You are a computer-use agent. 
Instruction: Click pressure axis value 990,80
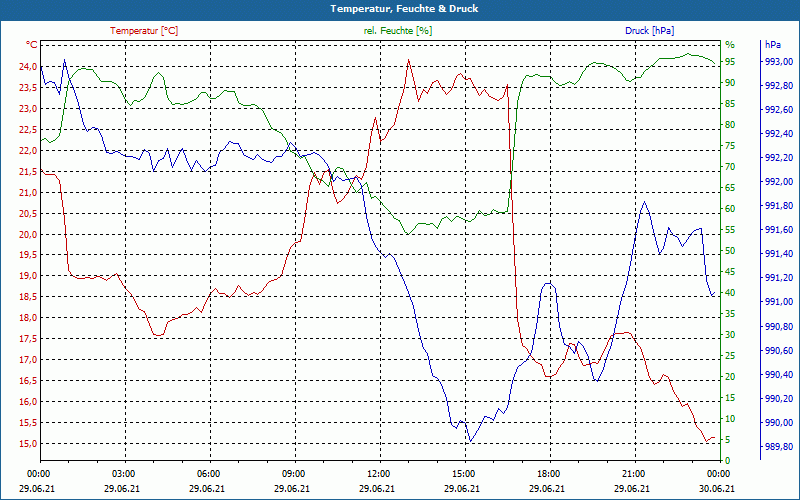click(779, 327)
